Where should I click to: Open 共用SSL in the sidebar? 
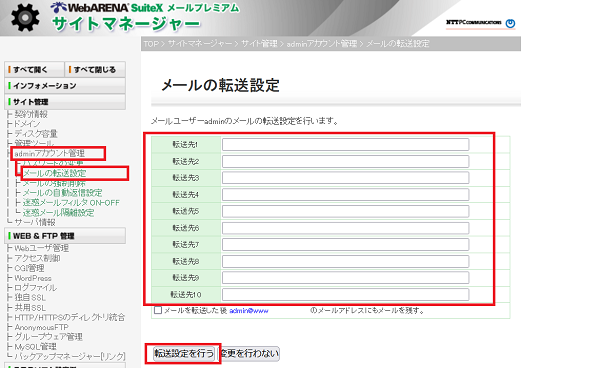click(x=30, y=308)
